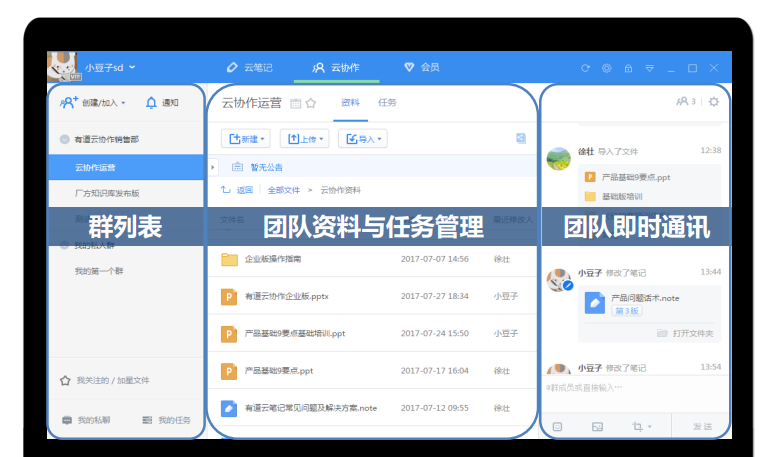Expand the screenshot options arrow
Screen dimensions: 773x457
point(650,427)
